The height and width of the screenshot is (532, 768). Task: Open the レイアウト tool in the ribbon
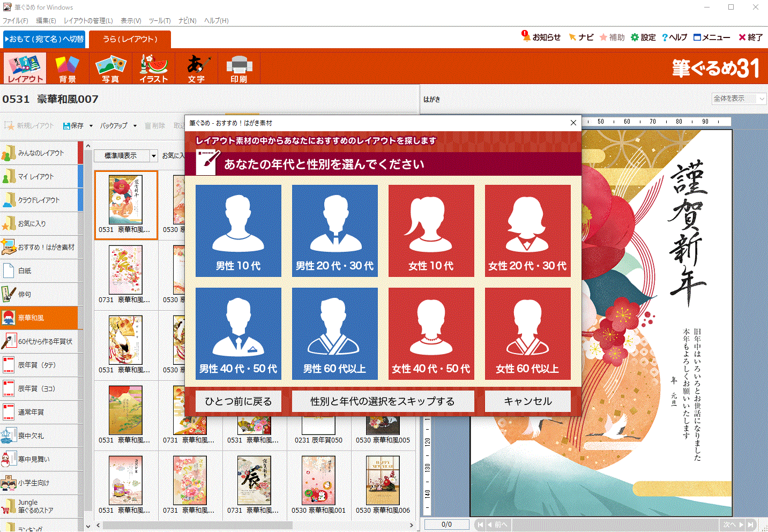click(x=25, y=68)
